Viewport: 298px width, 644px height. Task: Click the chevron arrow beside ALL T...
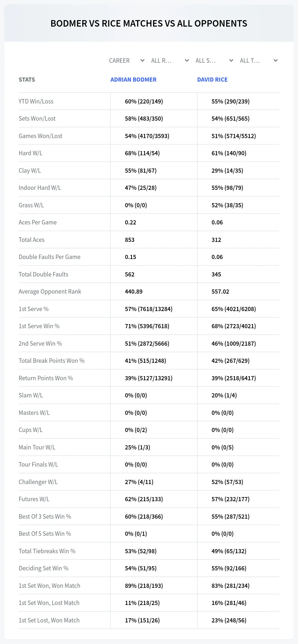coord(276,61)
